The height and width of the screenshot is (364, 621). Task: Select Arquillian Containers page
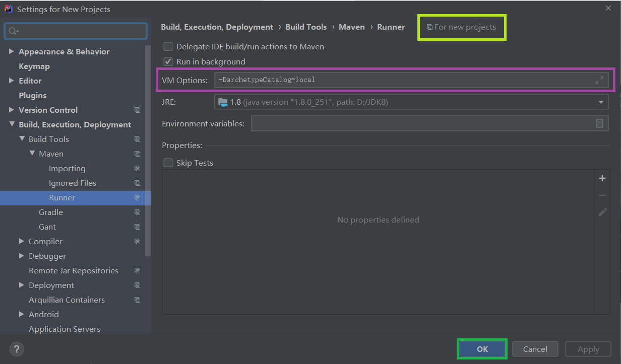(67, 300)
